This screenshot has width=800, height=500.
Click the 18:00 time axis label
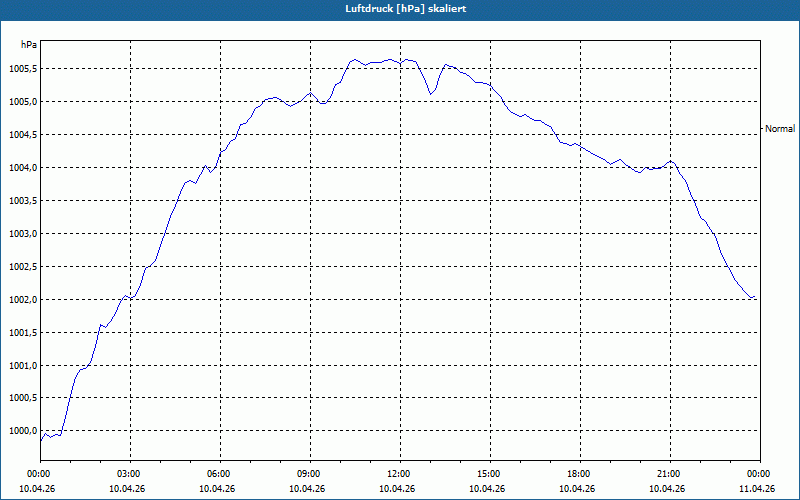point(580,474)
